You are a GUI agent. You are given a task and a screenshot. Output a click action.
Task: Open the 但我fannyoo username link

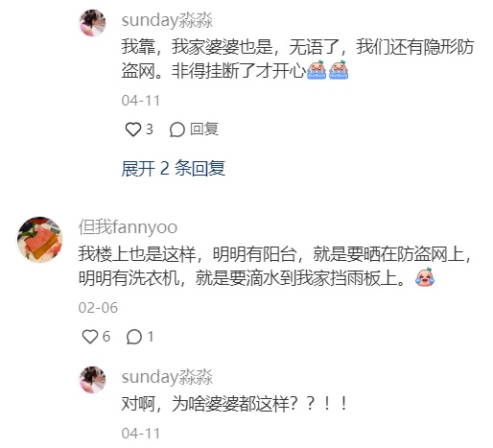128,227
